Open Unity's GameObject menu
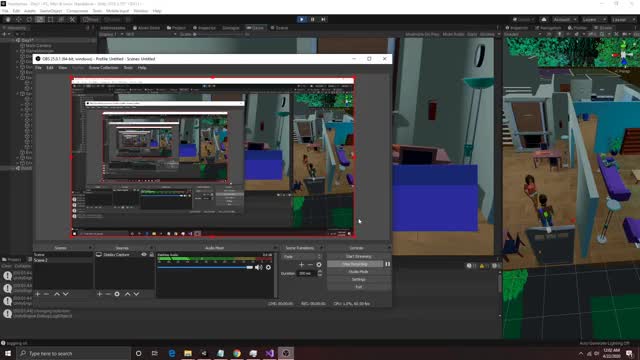This screenshot has height=360, width=640. point(51,11)
